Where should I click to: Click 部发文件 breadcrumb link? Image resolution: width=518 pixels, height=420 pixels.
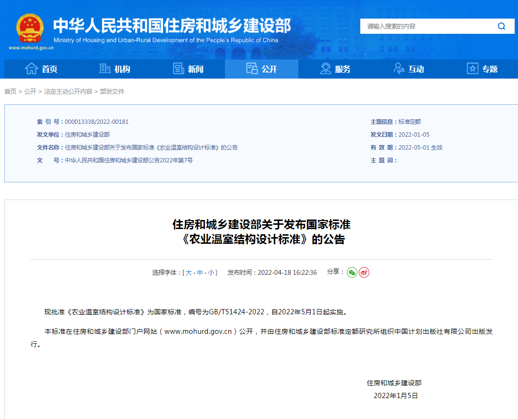tap(112, 91)
